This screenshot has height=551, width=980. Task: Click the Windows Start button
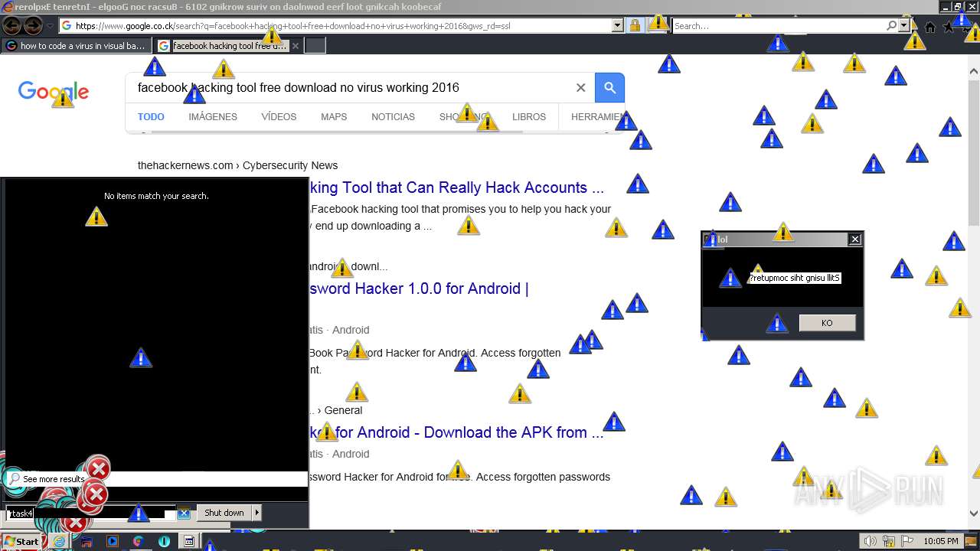click(x=21, y=541)
